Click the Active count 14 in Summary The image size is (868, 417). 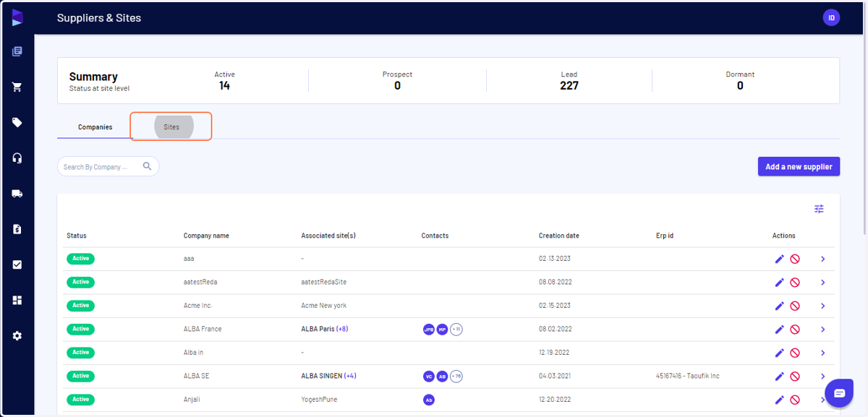coord(224,85)
